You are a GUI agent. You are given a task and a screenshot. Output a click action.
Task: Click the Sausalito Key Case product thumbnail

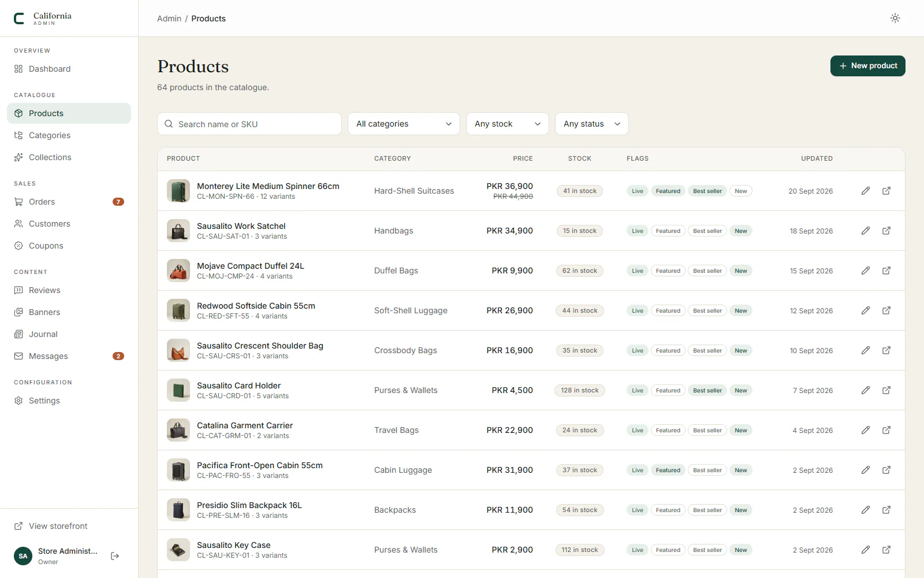click(x=178, y=550)
